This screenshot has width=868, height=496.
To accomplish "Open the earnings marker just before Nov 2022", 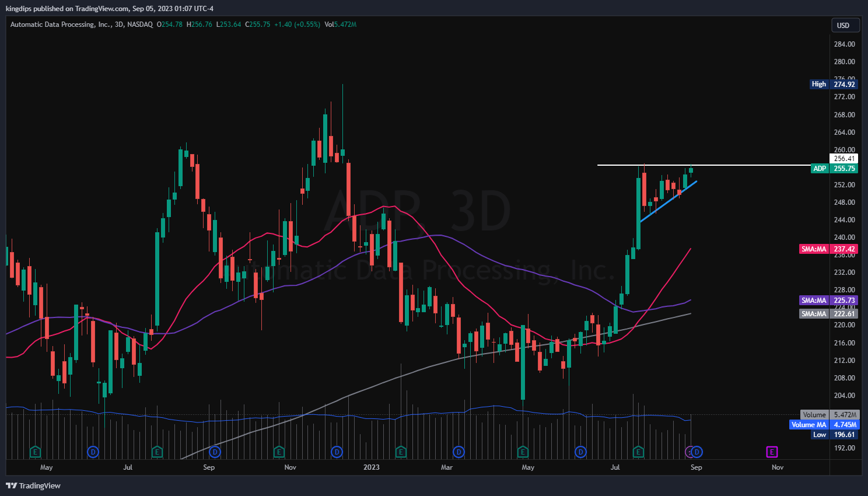I will pos(279,452).
